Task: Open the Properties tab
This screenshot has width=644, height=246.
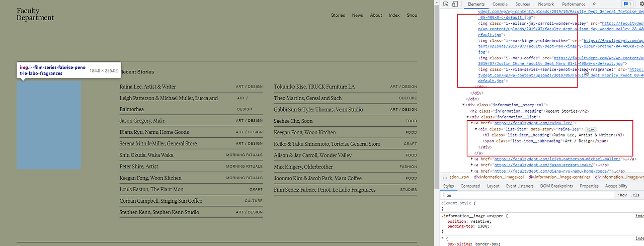Action: (x=589, y=186)
